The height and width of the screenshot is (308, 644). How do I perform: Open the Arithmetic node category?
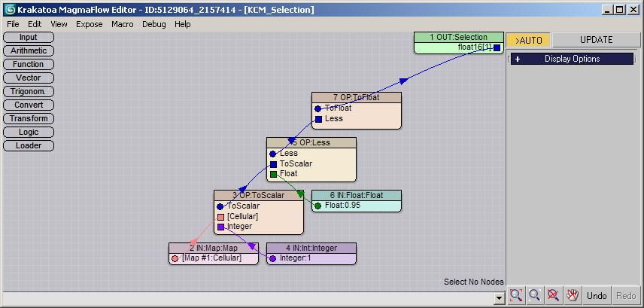click(x=29, y=51)
